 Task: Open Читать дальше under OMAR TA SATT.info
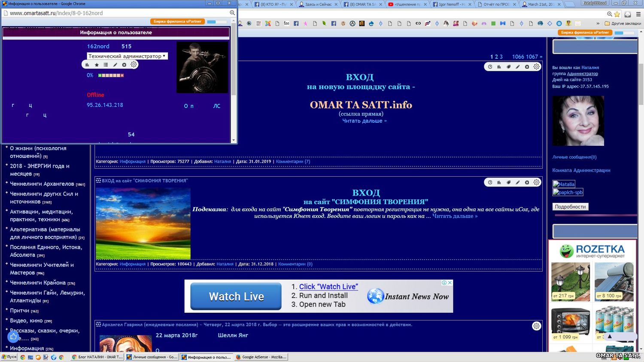365,121
